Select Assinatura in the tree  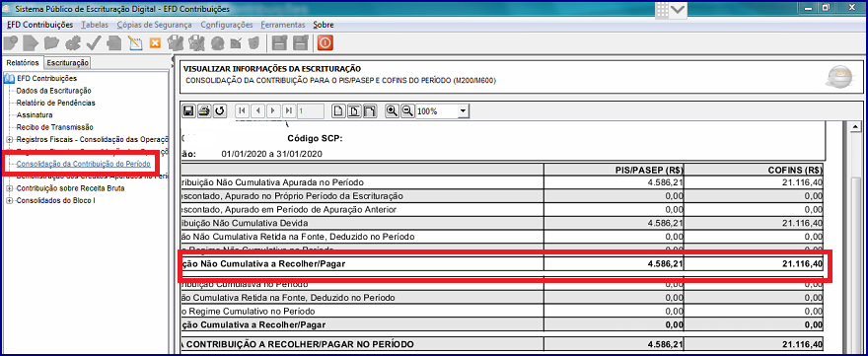35,115
